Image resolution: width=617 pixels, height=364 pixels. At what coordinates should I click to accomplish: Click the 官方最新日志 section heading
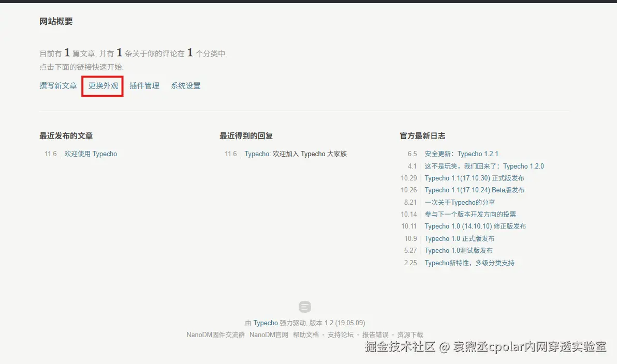pyautogui.click(x=422, y=136)
